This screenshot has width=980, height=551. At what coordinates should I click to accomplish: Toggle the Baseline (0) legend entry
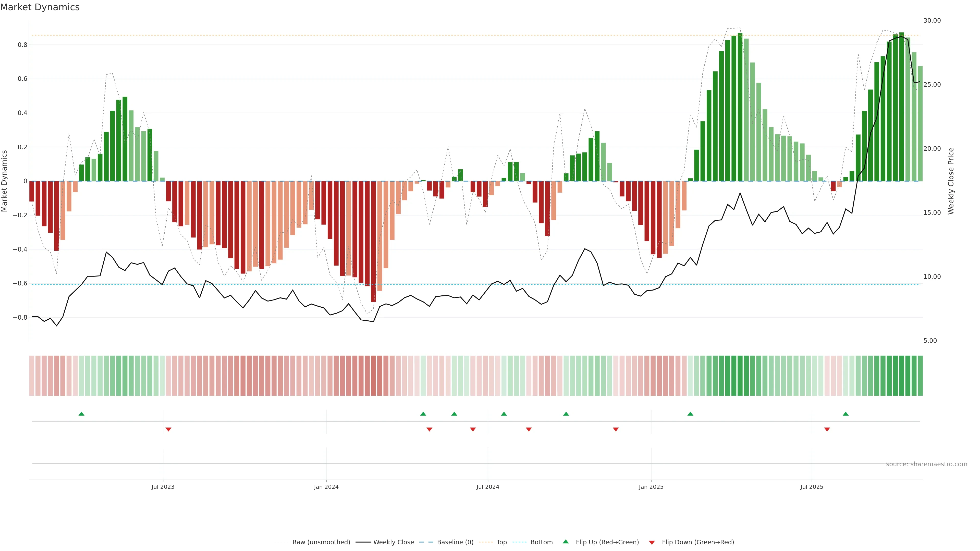455,542
